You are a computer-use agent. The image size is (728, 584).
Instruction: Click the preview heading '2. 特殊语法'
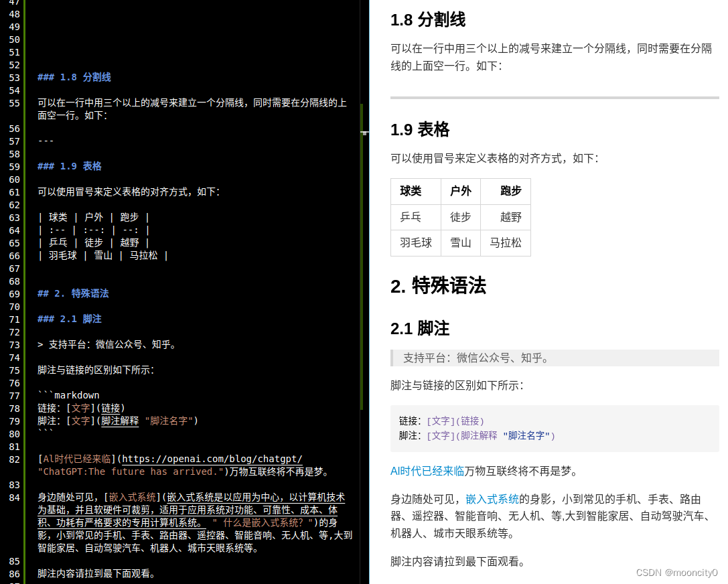[x=438, y=285]
